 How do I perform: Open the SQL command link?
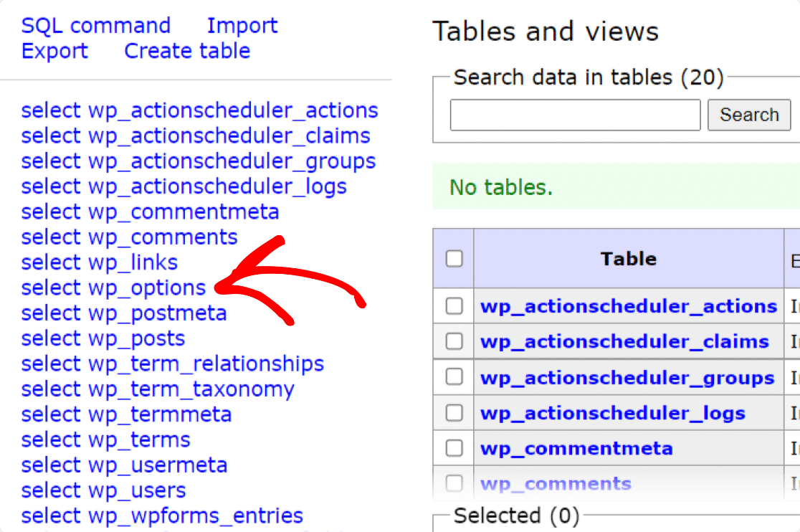click(96, 26)
